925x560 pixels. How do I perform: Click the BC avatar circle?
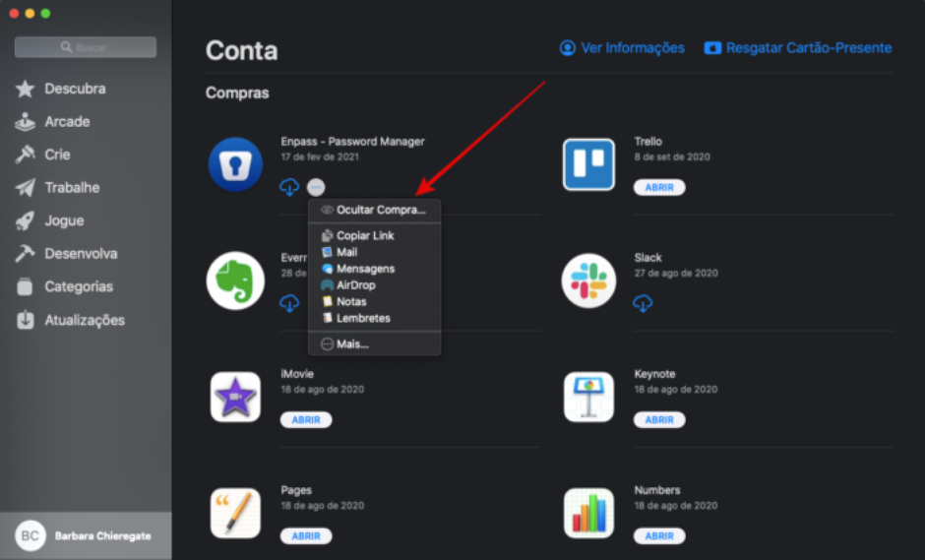31,535
